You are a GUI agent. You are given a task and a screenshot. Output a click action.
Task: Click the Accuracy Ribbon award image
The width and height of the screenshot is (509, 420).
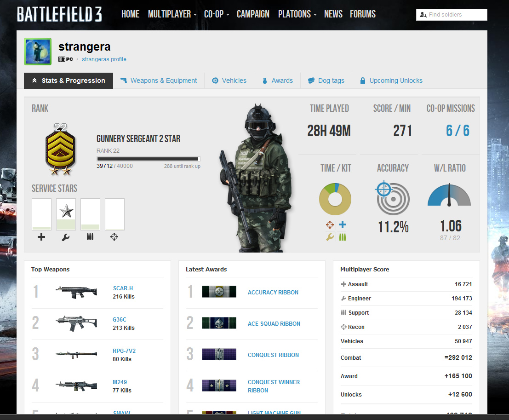tap(219, 292)
